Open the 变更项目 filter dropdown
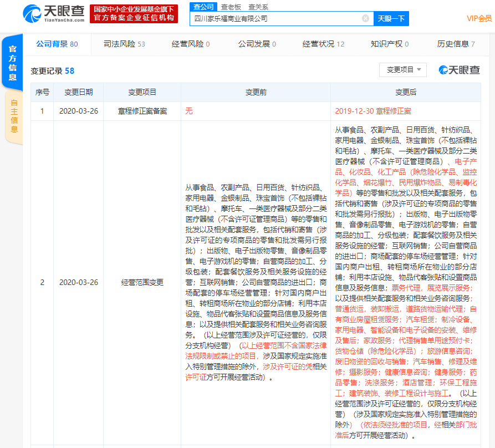Image resolution: width=495 pixels, height=448 pixels. 402,70
